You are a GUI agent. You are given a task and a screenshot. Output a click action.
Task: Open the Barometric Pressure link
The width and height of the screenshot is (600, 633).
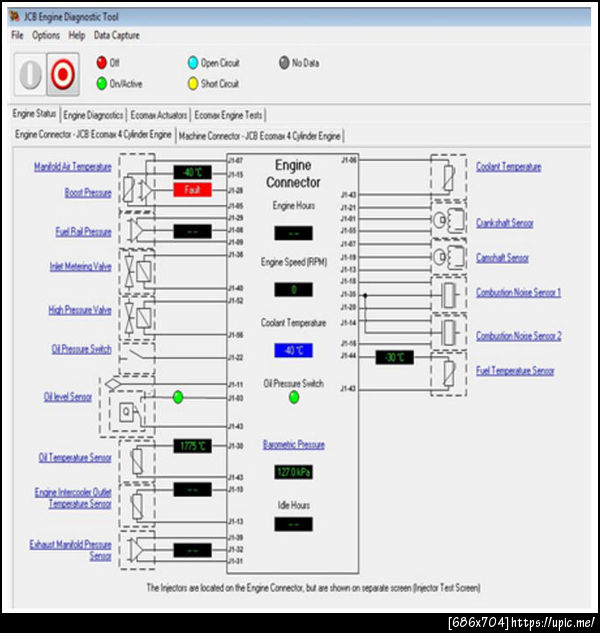click(294, 445)
